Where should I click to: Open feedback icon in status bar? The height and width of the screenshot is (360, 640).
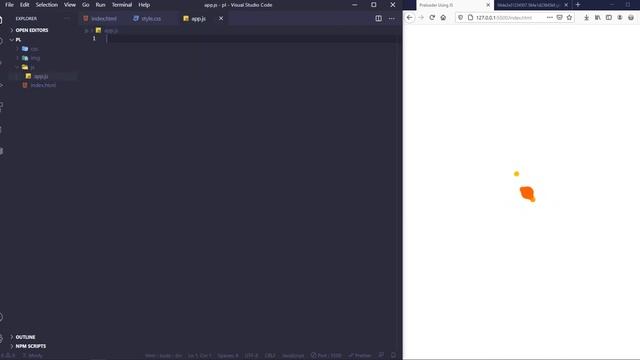pos(381,356)
